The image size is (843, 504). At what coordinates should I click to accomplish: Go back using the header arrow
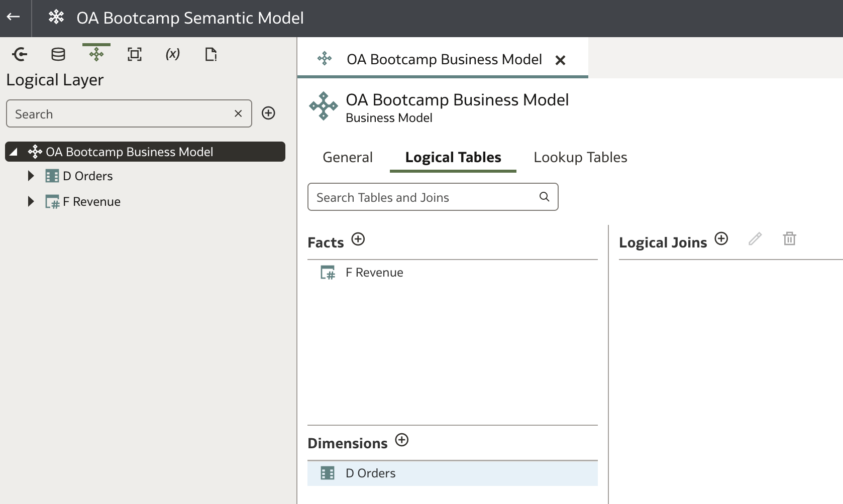click(14, 17)
